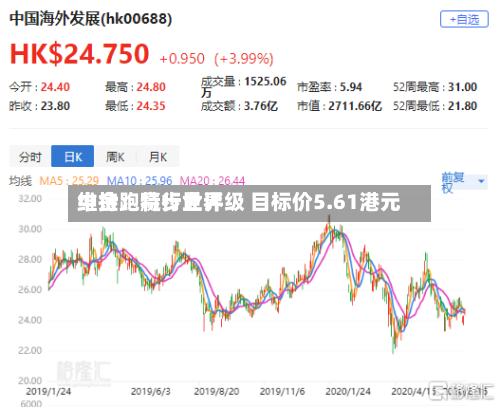Screen dimensions: 500x407
Task: Click the 30.00 price axis label
Action: click(x=30, y=229)
